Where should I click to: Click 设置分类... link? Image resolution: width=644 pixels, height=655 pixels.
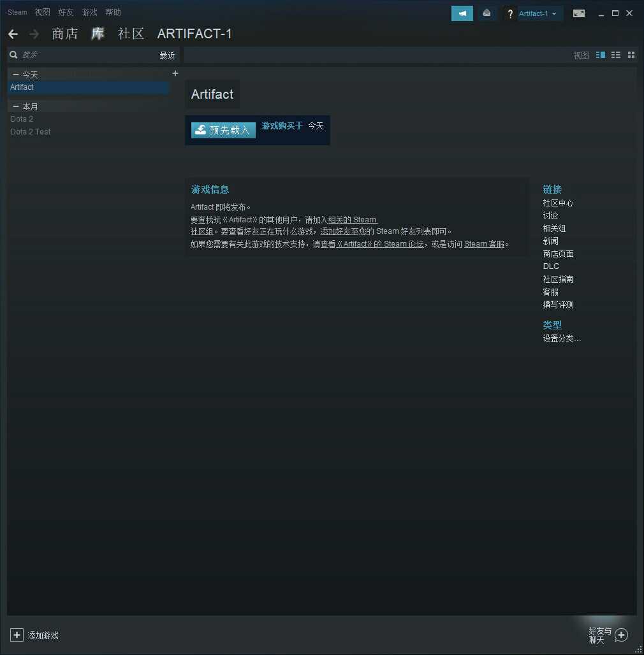(x=562, y=338)
